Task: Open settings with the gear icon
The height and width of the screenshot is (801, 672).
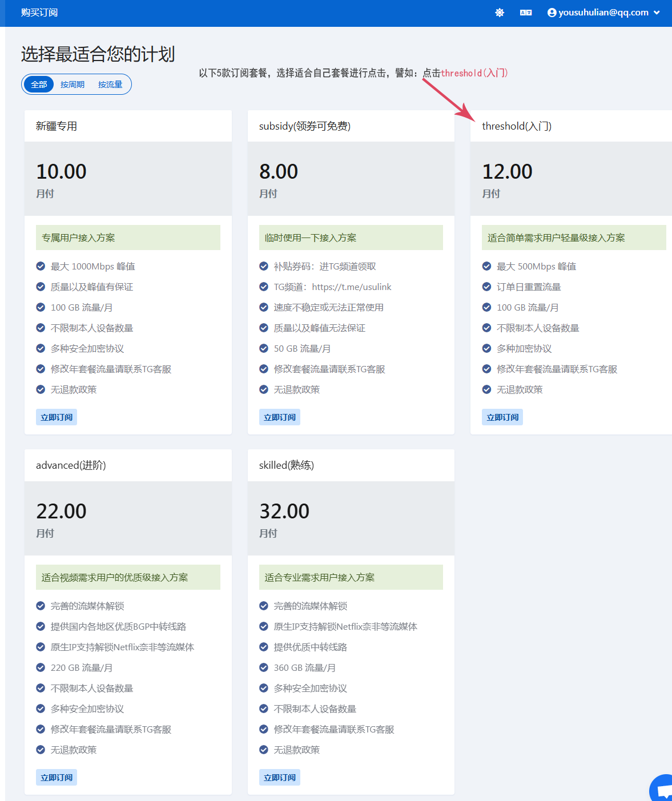Action: (500, 12)
